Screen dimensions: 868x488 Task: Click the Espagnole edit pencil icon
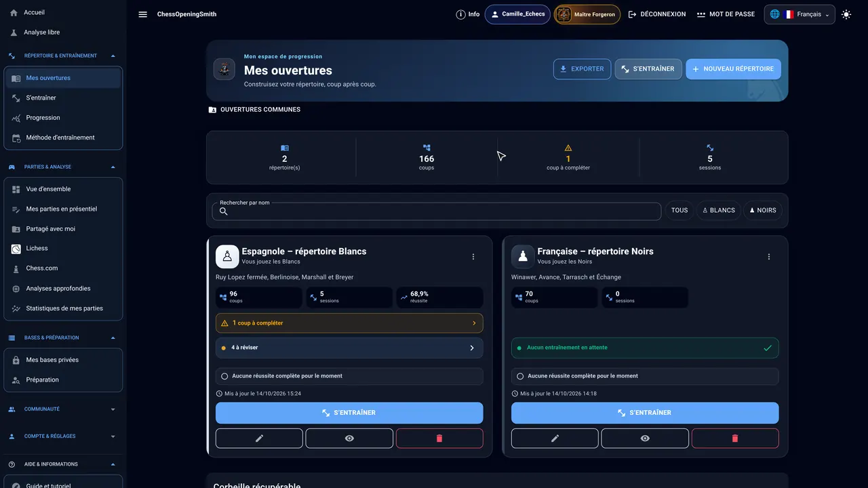click(259, 439)
